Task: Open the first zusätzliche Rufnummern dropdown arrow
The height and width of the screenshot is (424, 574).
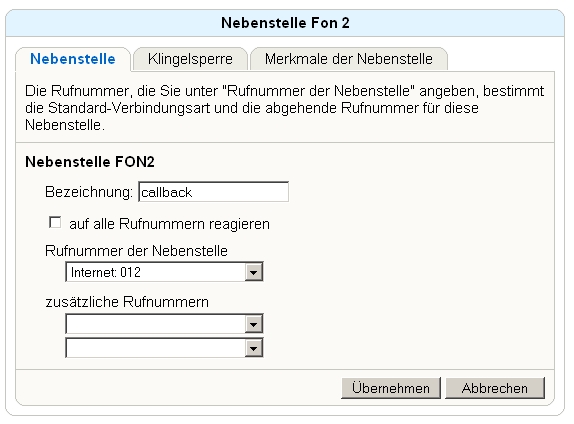Action: coord(253,324)
